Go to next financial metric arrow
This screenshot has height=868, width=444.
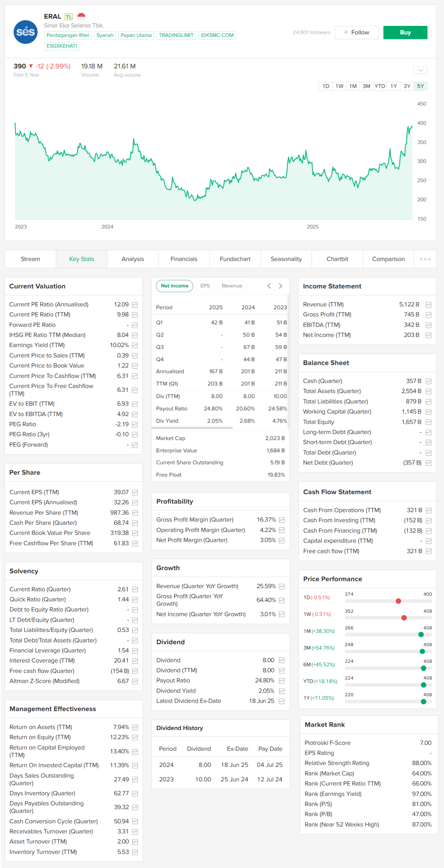click(280, 286)
